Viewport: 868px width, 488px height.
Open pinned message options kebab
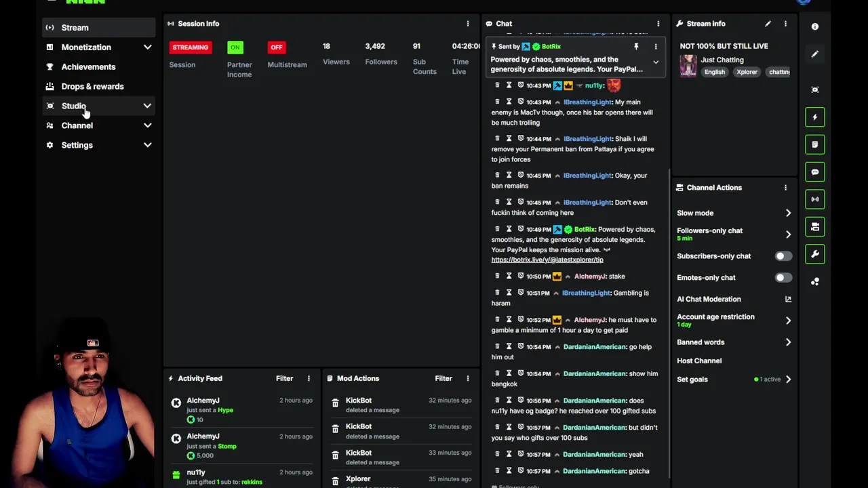655,47
